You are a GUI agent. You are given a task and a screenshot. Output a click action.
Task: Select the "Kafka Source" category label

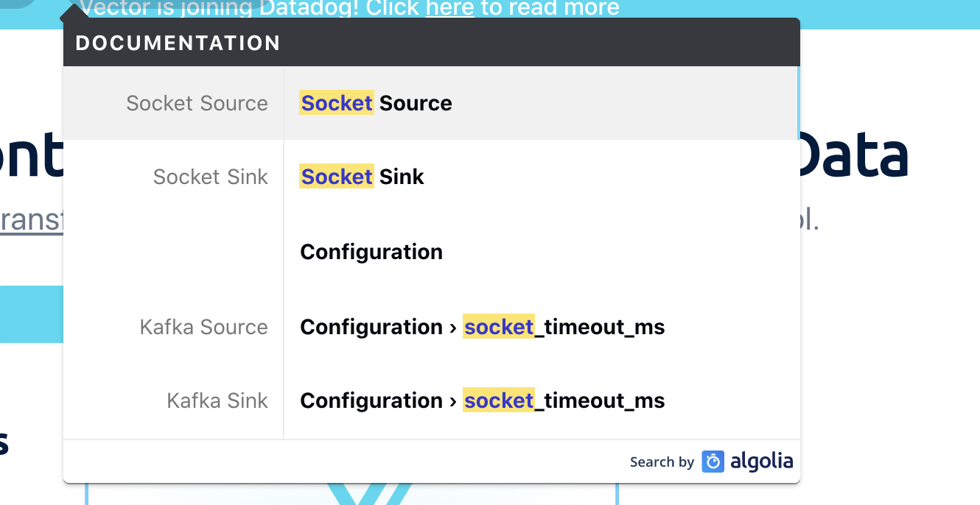(204, 327)
